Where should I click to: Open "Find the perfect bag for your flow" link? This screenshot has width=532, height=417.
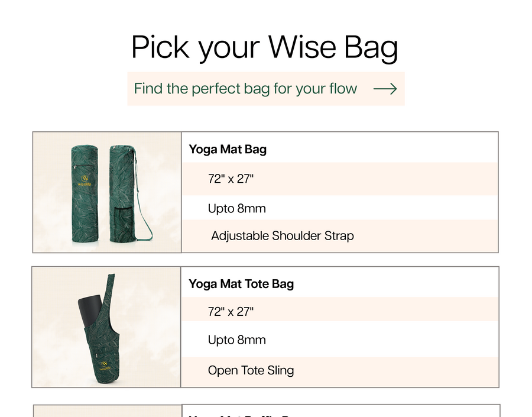[x=245, y=89]
